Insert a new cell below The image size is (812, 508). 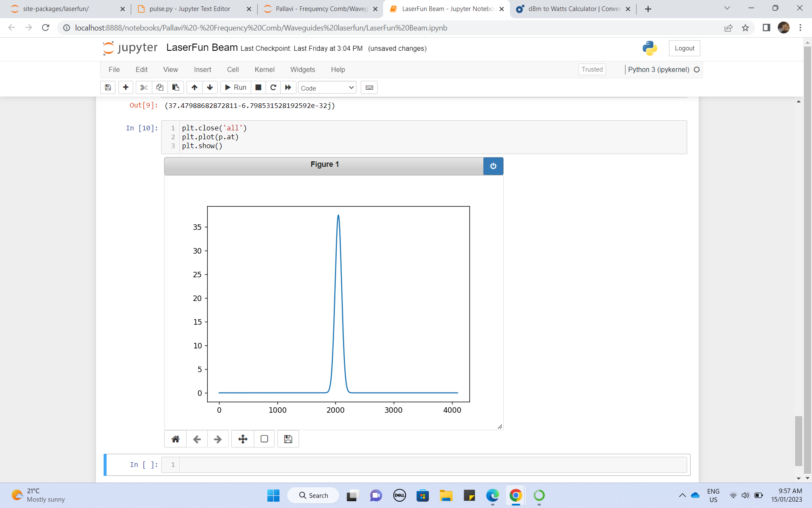(x=126, y=87)
